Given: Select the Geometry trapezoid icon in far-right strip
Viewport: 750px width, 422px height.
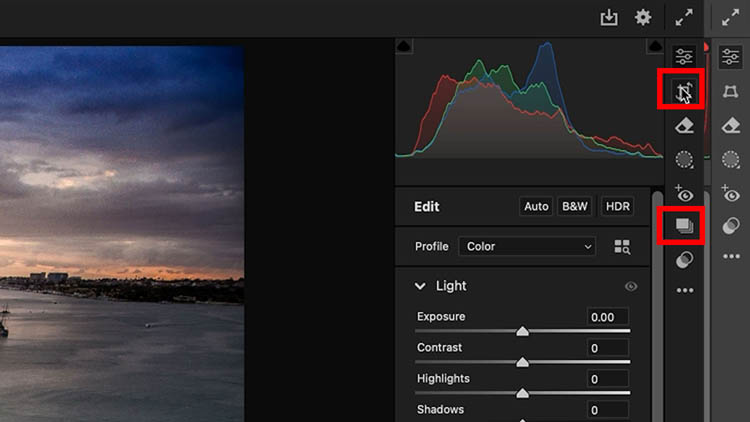Looking at the screenshot, I should coord(731,92).
